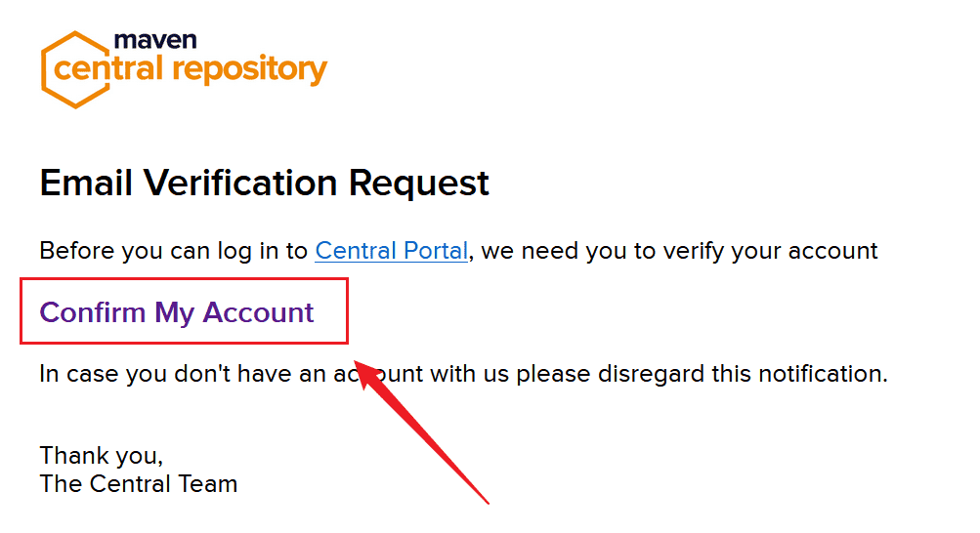Viewport: 980px width, 533px height.
Task: Click the orange word "central" in the logo
Action: pos(108,69)
